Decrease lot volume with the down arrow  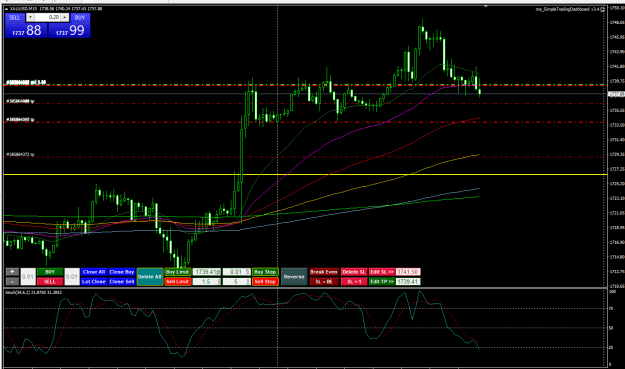pos(30,18)
